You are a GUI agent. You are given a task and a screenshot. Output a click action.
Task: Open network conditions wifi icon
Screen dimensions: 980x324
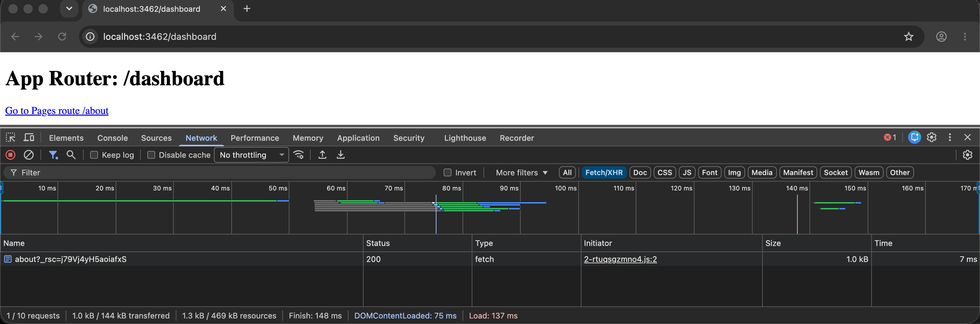pos(299,155)
